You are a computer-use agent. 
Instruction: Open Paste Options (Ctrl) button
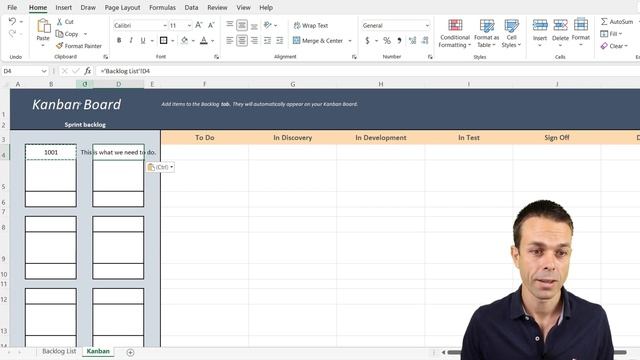coord(160,167)
